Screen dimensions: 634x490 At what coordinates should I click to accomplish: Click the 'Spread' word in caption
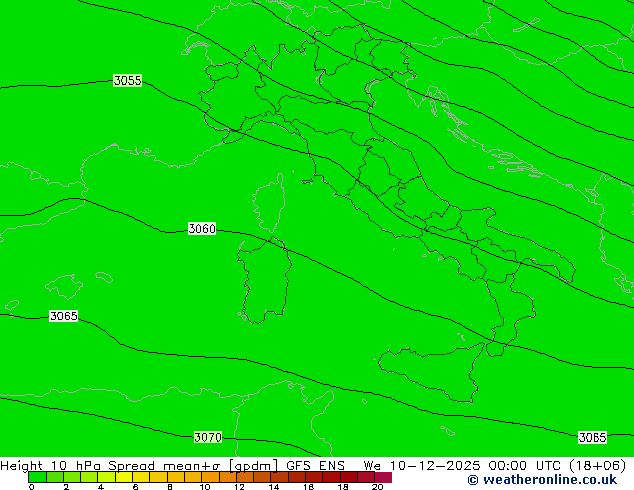tap(131, 466)
